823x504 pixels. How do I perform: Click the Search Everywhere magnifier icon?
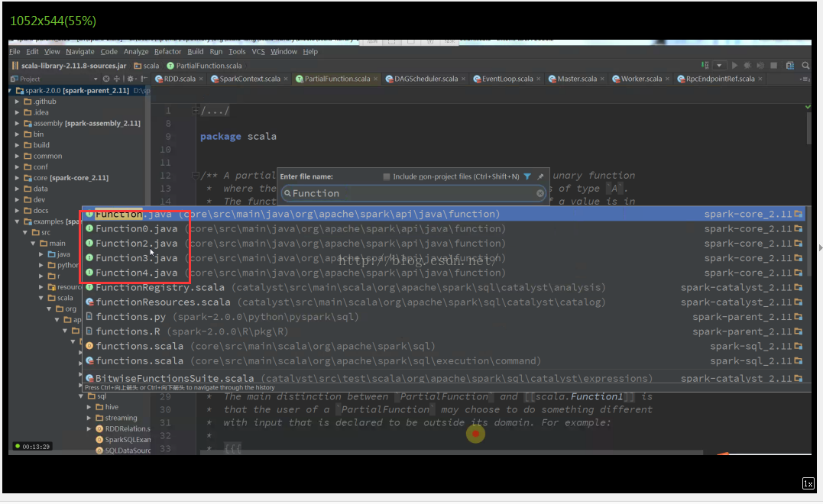(805, 66)
